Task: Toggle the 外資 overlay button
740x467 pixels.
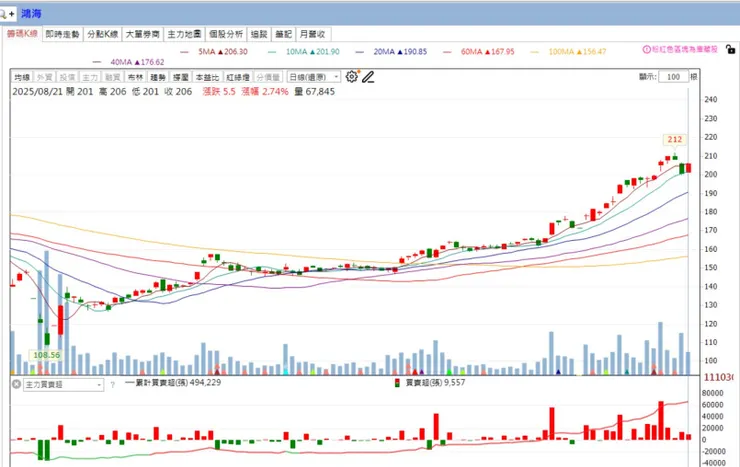Action: pos(44,77)
